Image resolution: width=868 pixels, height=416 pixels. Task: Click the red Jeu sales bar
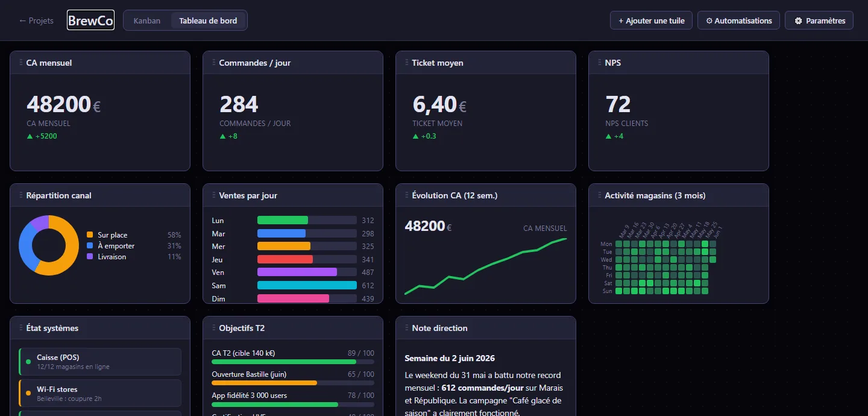(x=285, y=259)
